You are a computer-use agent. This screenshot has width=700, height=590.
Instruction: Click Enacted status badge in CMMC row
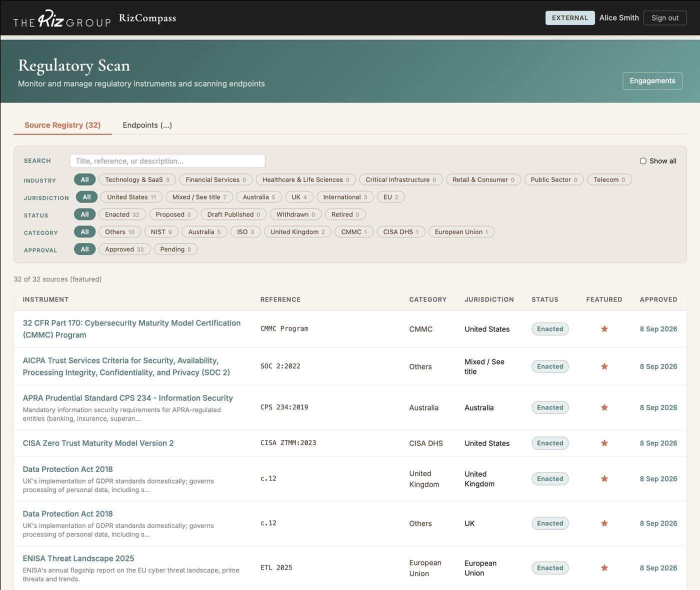[550, 329]
